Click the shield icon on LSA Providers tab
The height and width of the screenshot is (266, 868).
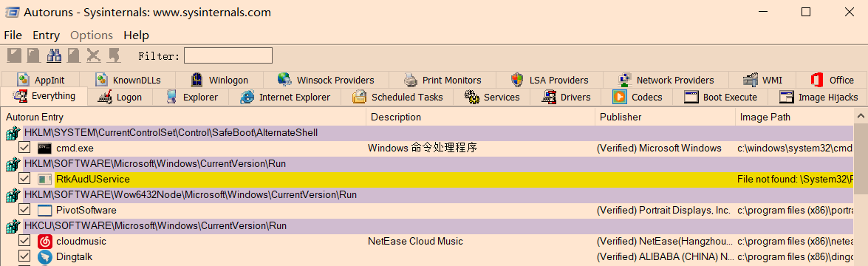point(517,80)
